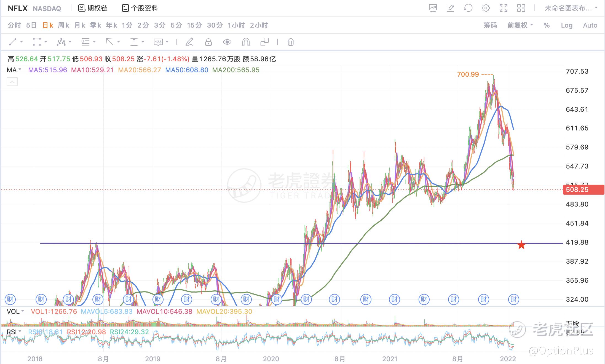Toggle Auto scale

pos(590,25)
